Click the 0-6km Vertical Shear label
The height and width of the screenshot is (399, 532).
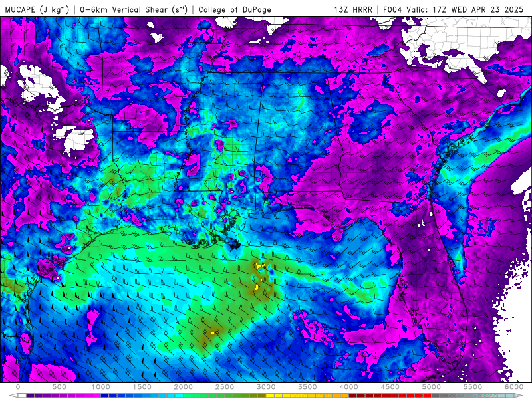tap(134, 9)
